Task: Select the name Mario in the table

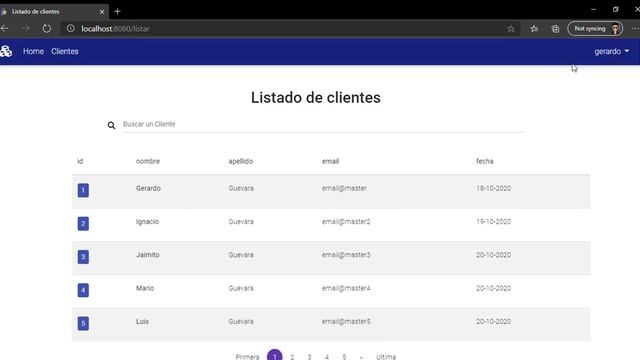Action: [x=145, y=288]
